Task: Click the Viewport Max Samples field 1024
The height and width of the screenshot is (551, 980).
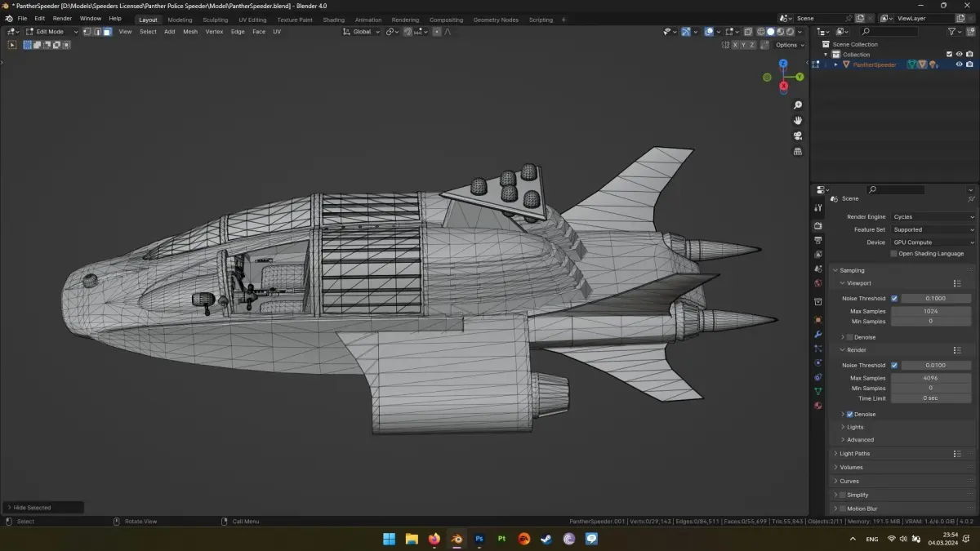Action: click(930, 311)
